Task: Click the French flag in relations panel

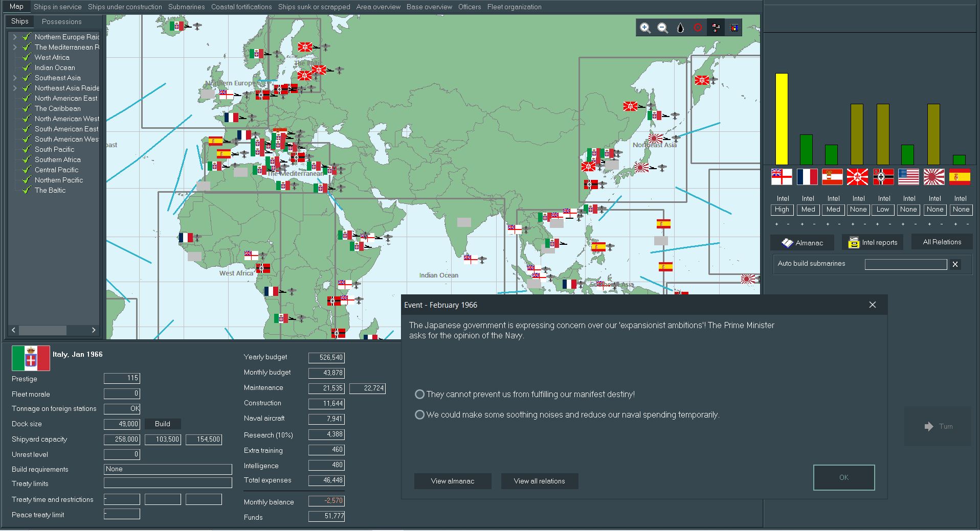Action: (807, 177)
